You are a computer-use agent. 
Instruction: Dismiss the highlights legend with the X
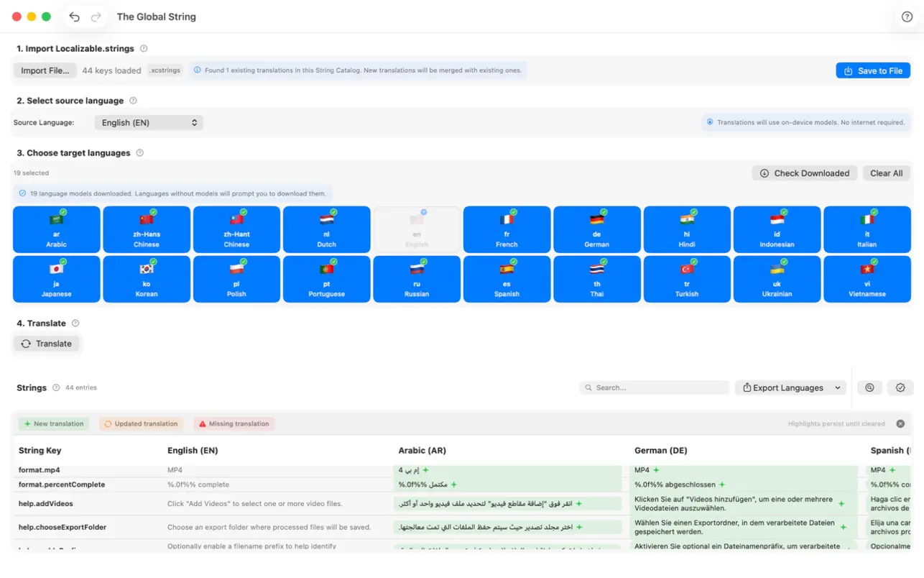[900, 423]
